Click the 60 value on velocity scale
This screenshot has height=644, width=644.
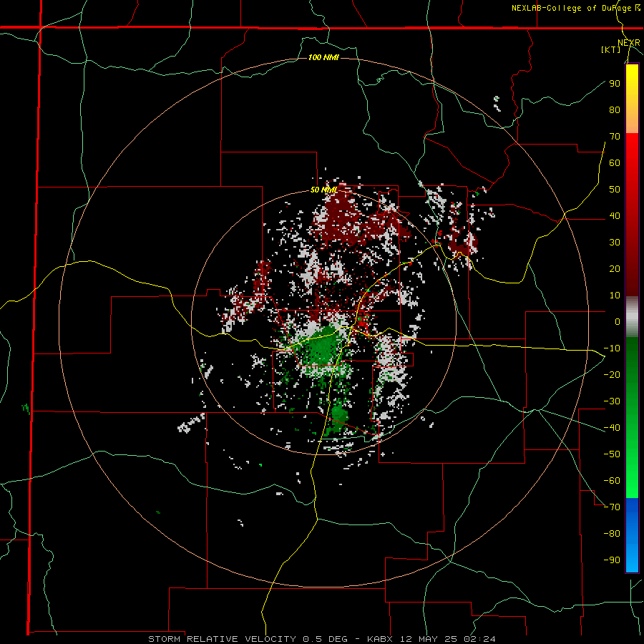click(x=615, y=162)
